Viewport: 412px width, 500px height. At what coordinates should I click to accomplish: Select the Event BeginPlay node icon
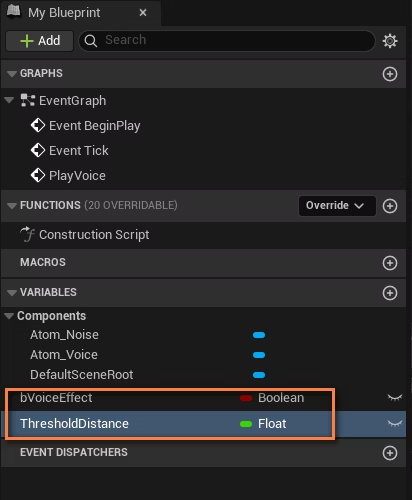pos(38,126)
